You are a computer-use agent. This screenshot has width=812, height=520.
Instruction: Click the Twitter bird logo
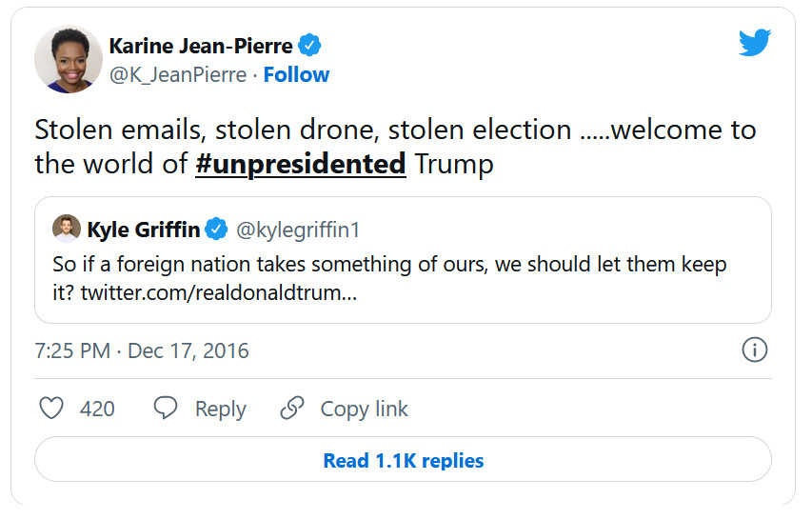tap(754, 43)
